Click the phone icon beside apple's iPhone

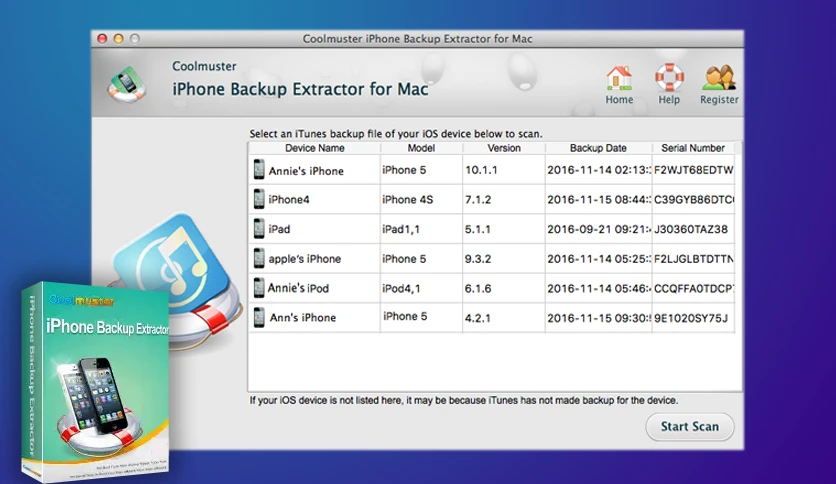click(259, 258)
